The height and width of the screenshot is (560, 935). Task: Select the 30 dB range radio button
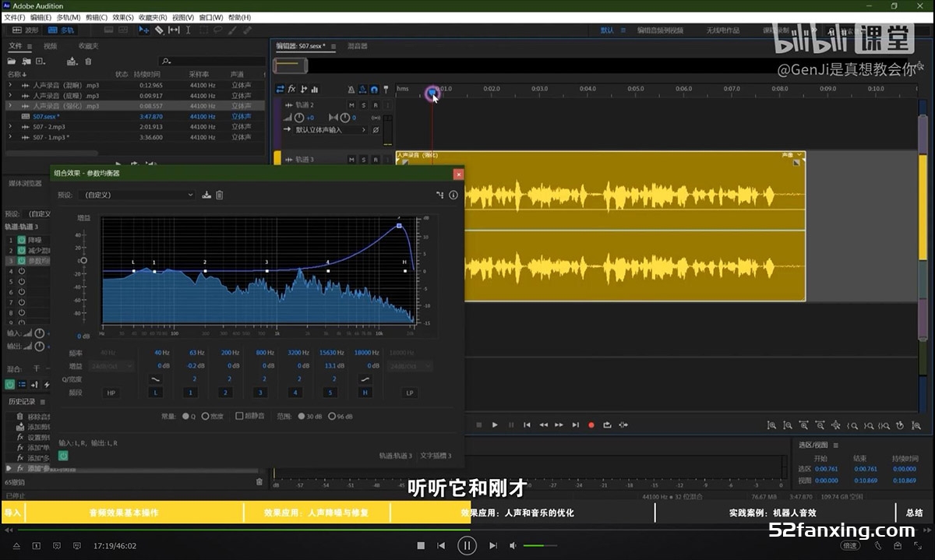(302, 416)
